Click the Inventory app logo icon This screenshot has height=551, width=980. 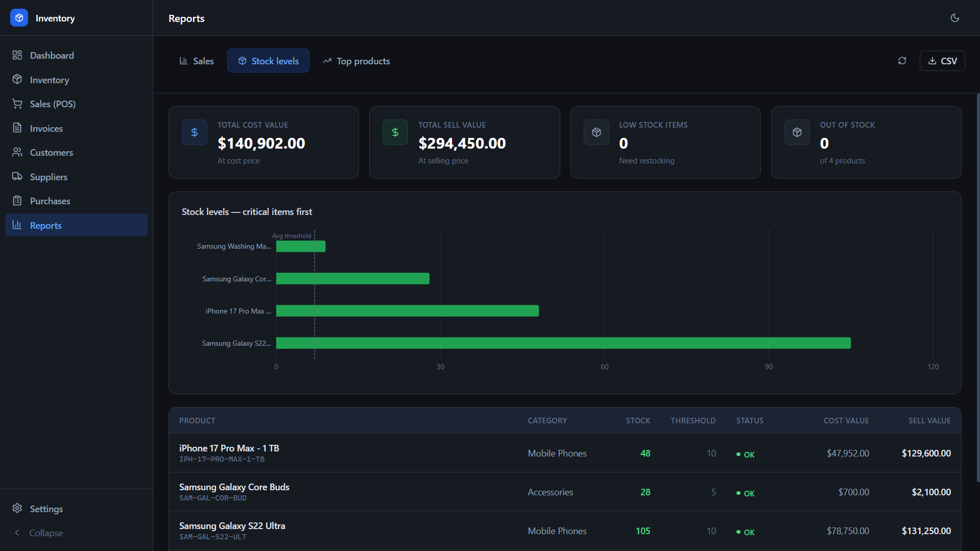[x=19, y=18]
